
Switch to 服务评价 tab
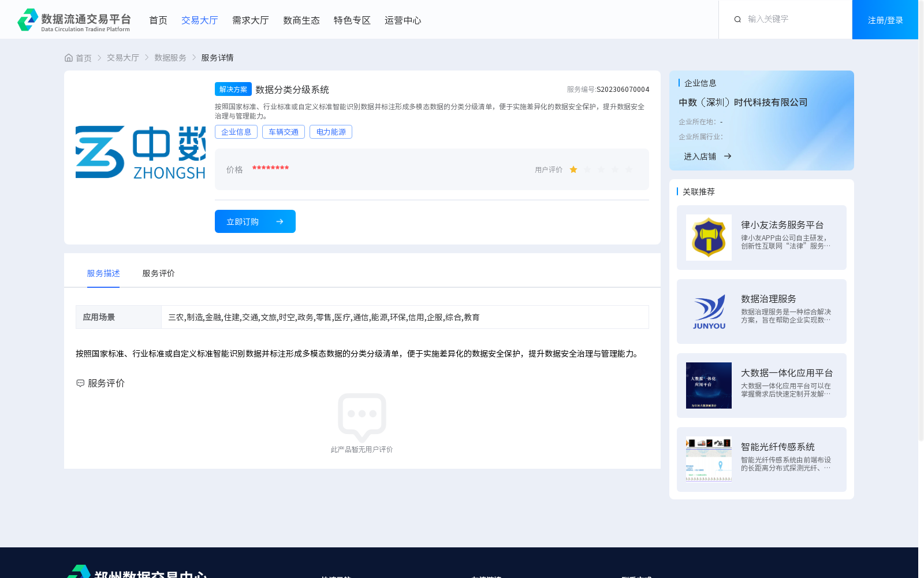(159, 273)
